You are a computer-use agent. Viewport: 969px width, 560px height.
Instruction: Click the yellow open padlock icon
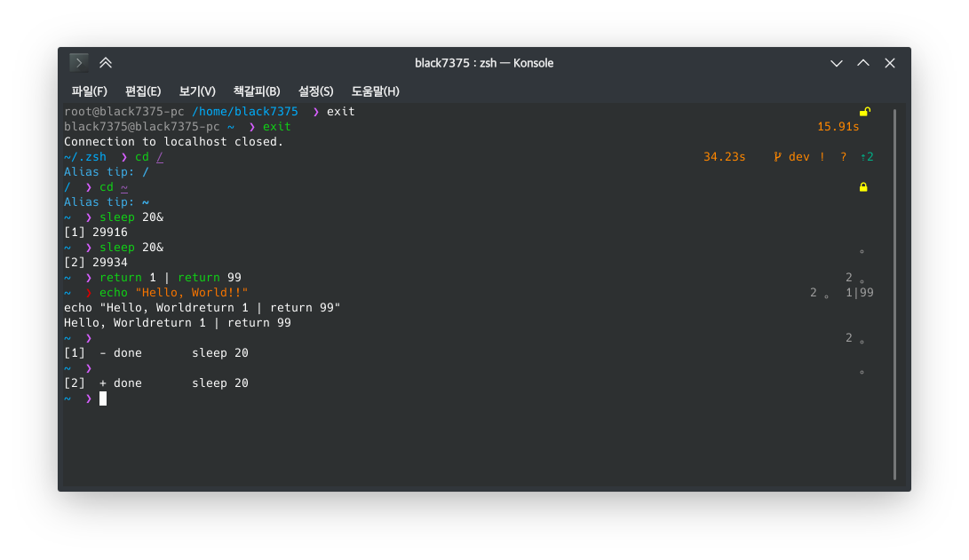point(864,111)
